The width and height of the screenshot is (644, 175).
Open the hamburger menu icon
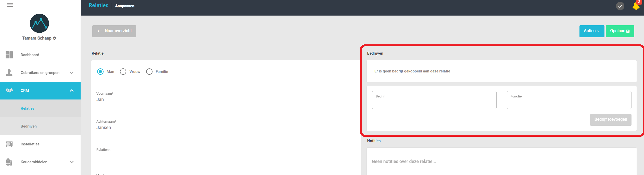coord(10,5)
